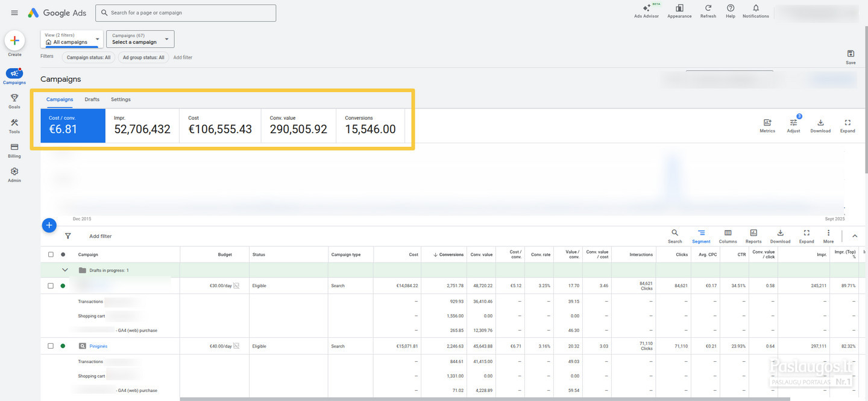This screenshot has width=868, height=401.
Task: Click the Campaign status: All filter chip
Action: point(89,57)
